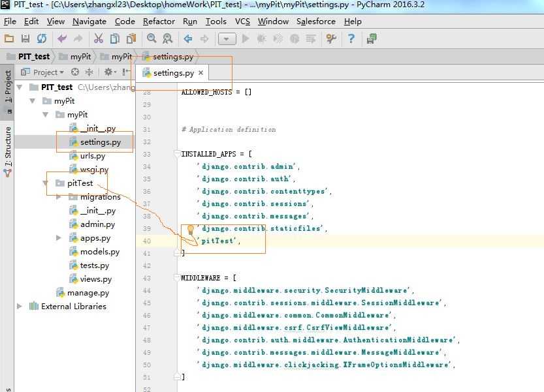This screenshot has height=392, width=544.
Task: Click the Hide panel icon in Project toolbar
Action: click(126, 72)
